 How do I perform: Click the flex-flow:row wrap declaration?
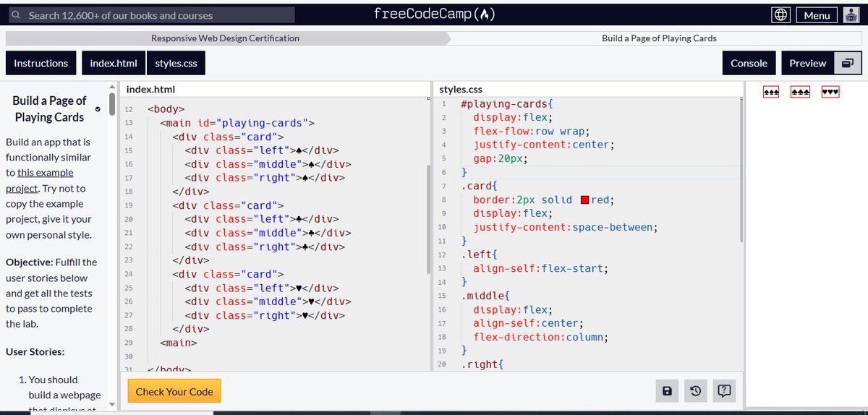tap(532, 131)
